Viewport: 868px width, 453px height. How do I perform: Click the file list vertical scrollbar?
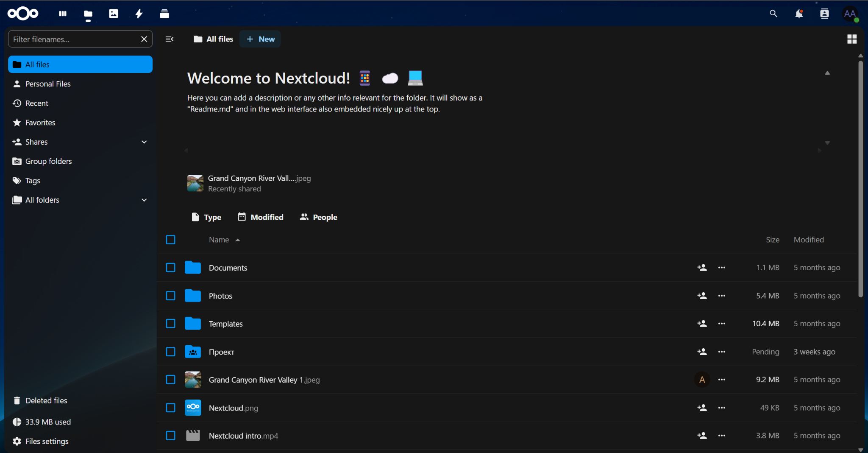click(860, 178)
